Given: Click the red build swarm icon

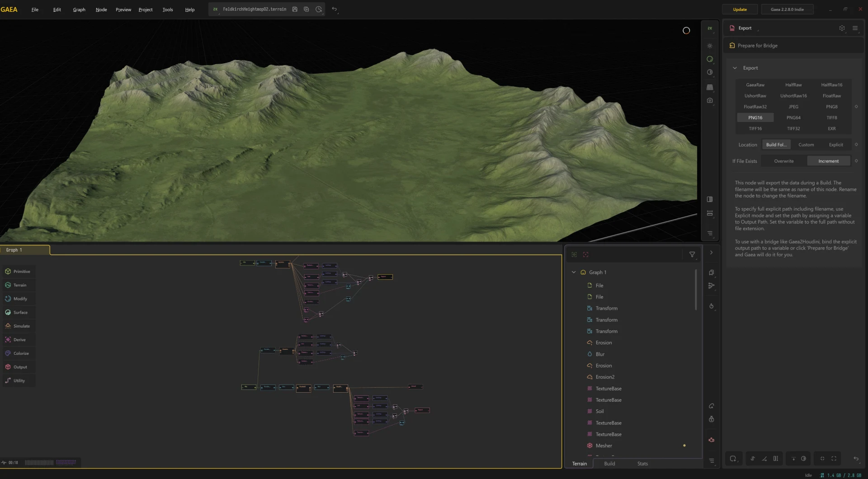Looking at the screenshot, I should coord(711,440).
